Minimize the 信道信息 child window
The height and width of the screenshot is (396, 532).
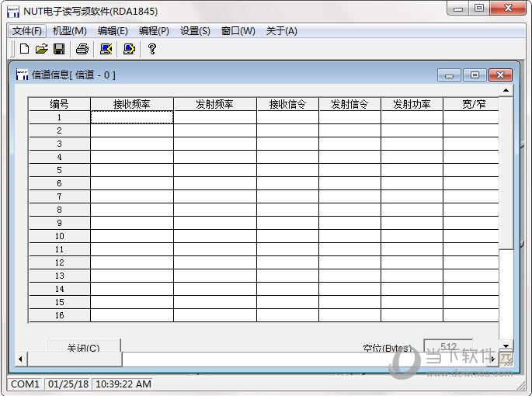click(449, 75)
